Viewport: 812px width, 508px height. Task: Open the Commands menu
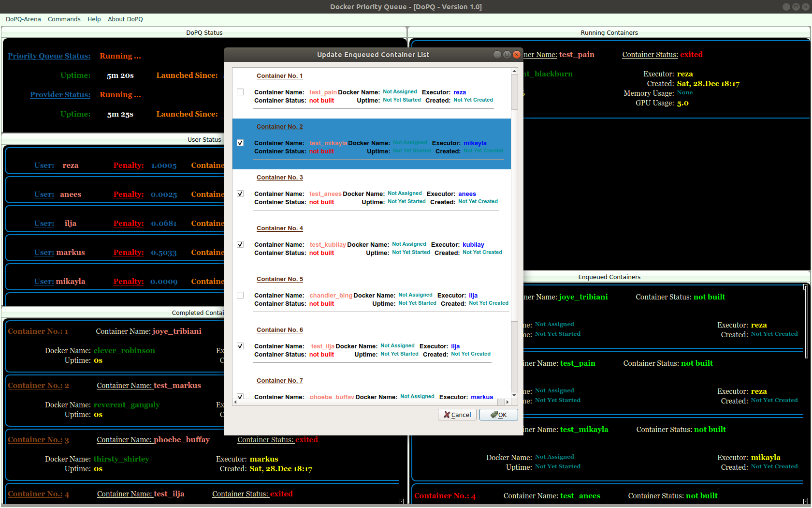pos(64,19)
